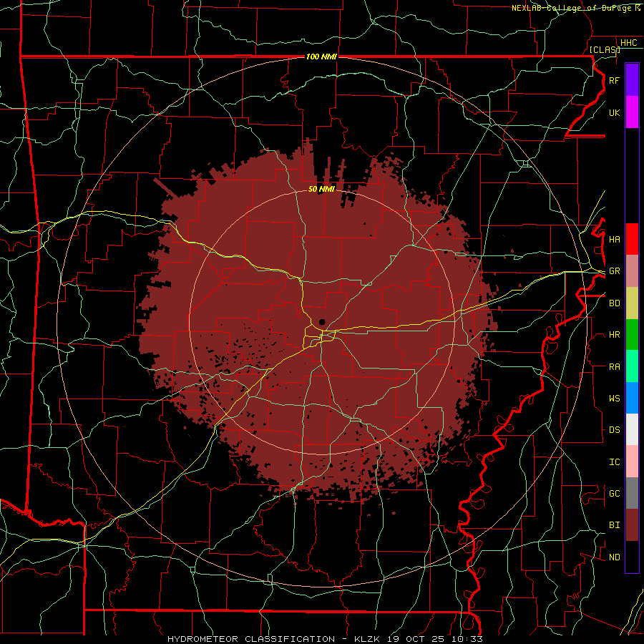644x644 pixels.
Task: Click the 'RA' legend label text
Action: click(x=614, y=367)
